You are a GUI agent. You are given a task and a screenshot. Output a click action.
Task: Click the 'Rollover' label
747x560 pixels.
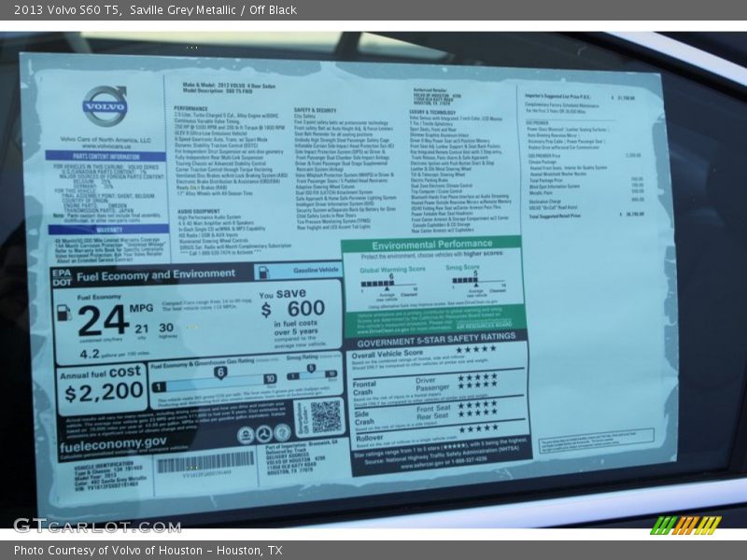tap(369, 438)
